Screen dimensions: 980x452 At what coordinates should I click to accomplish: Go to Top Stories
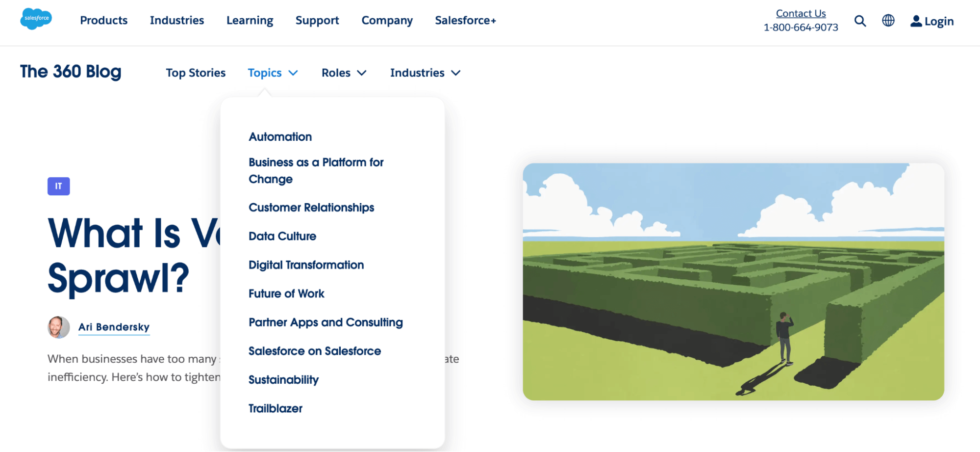coord(196,73)
